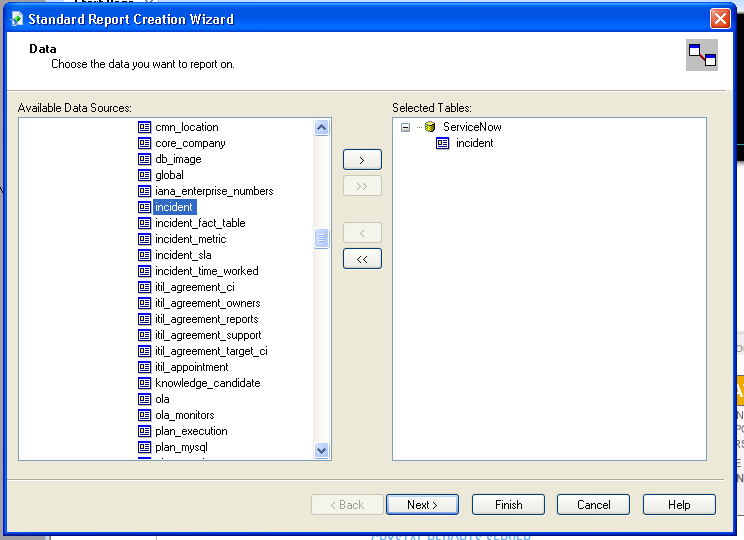
Task: Click the Finish button
Action: [508, 505]
